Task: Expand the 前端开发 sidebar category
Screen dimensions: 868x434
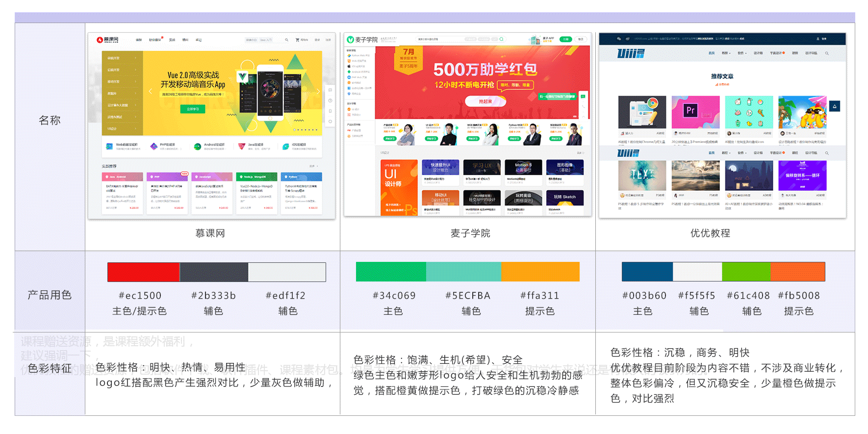Action: pyautogui.click(x=123, y=58)
